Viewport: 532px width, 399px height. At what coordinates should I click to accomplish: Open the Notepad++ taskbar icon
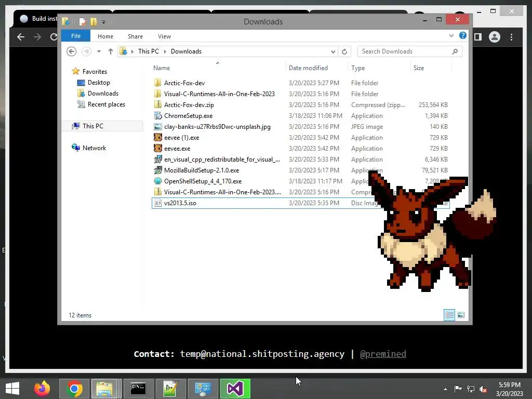[x=170, y=389]
